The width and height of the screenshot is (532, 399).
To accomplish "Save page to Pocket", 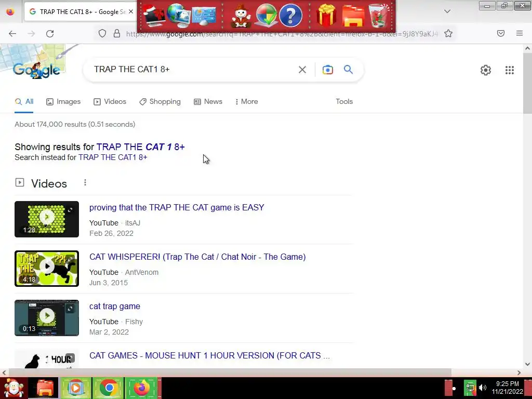I will [500, 33].
